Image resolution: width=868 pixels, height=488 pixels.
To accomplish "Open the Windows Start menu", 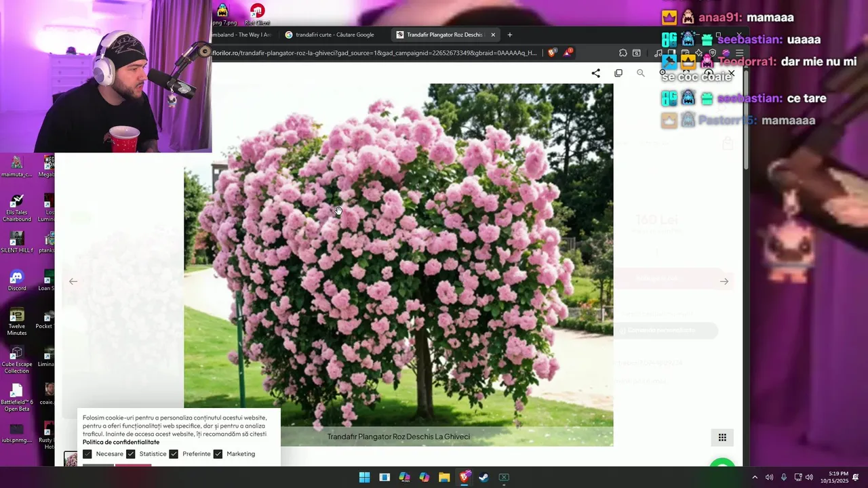I will 364,477.
